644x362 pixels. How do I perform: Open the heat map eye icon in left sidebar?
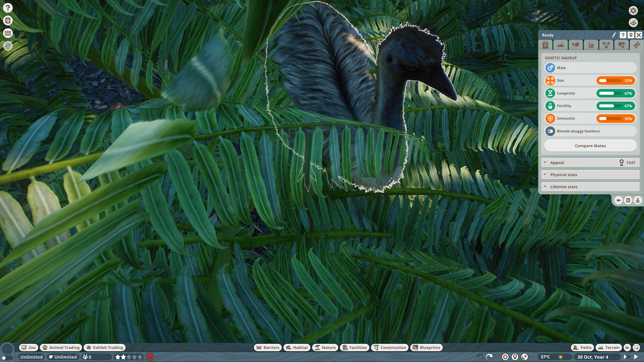(8, 46)
